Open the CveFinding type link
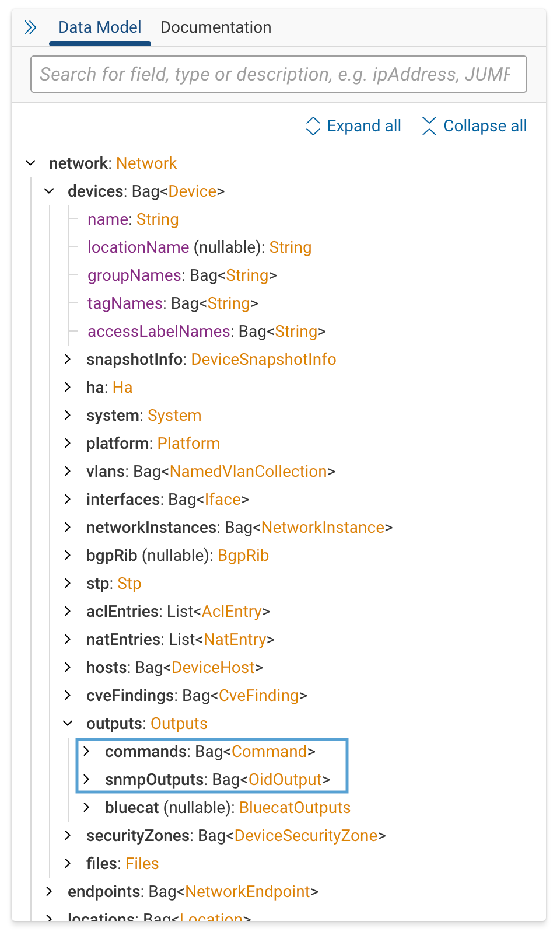Screen dimensions: 560x935 258,695
